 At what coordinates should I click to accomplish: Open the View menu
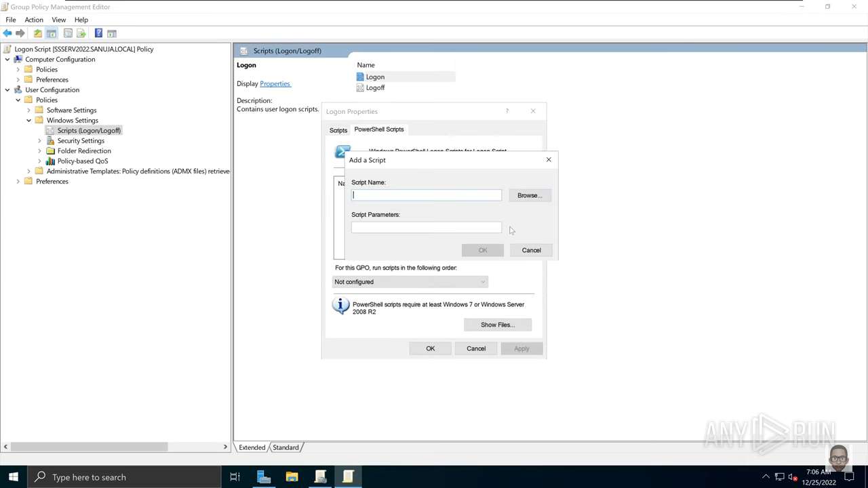tap(59, 20)
